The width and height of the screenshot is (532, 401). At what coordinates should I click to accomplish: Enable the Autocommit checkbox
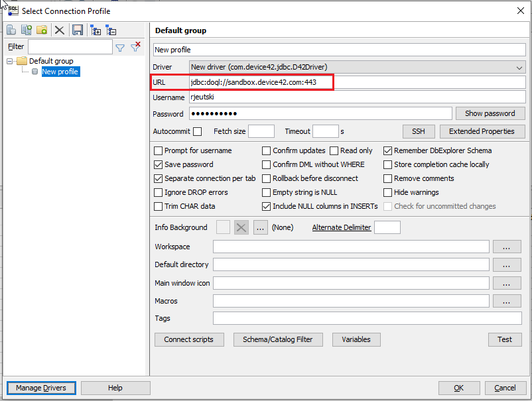click(198, 131)
